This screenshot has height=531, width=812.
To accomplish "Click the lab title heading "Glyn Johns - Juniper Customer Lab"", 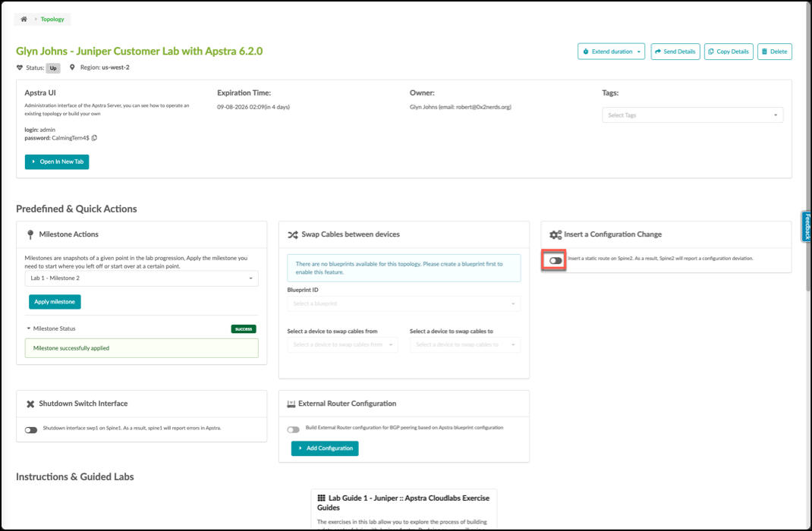I will point(140,52).
